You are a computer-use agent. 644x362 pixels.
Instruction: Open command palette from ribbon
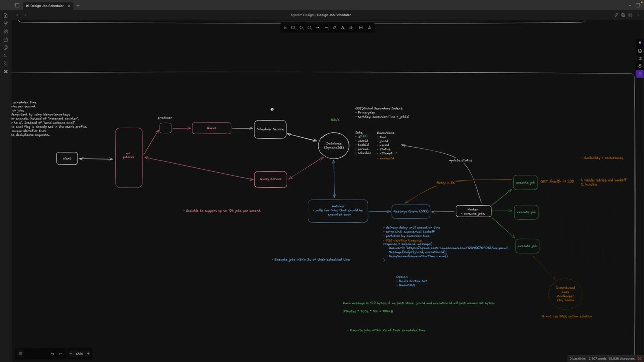click(x=6, y=55)
